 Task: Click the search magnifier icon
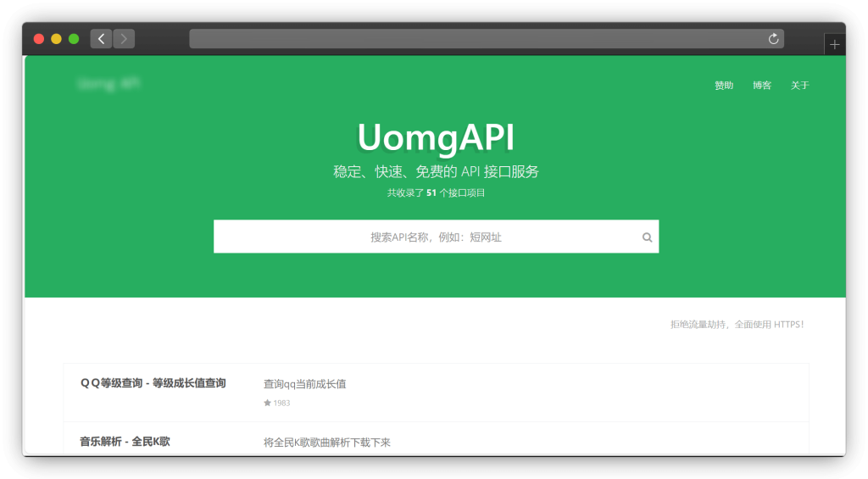tap(647, 237)
